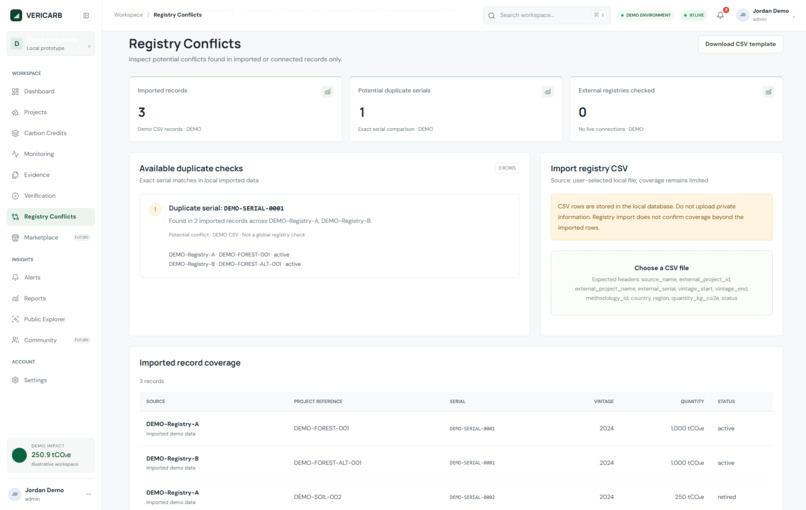
Task: Click the green Demo Impact circle icon
Action: [19, 455]
